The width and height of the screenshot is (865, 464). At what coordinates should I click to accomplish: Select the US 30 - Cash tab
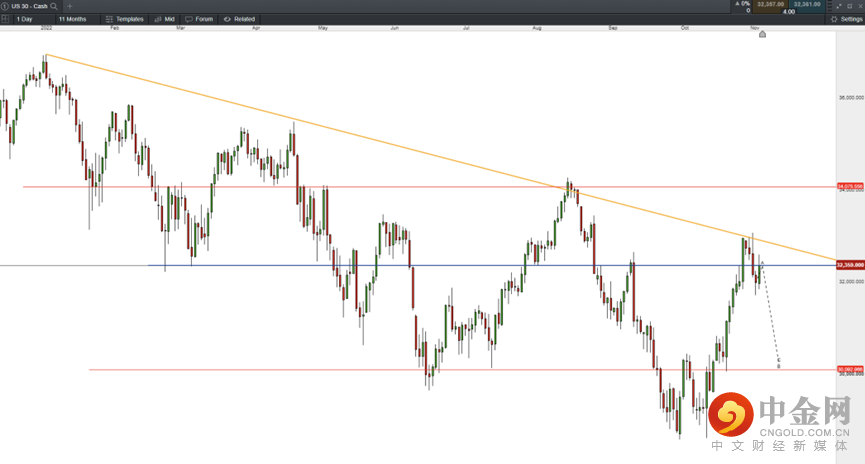(29, 6)
